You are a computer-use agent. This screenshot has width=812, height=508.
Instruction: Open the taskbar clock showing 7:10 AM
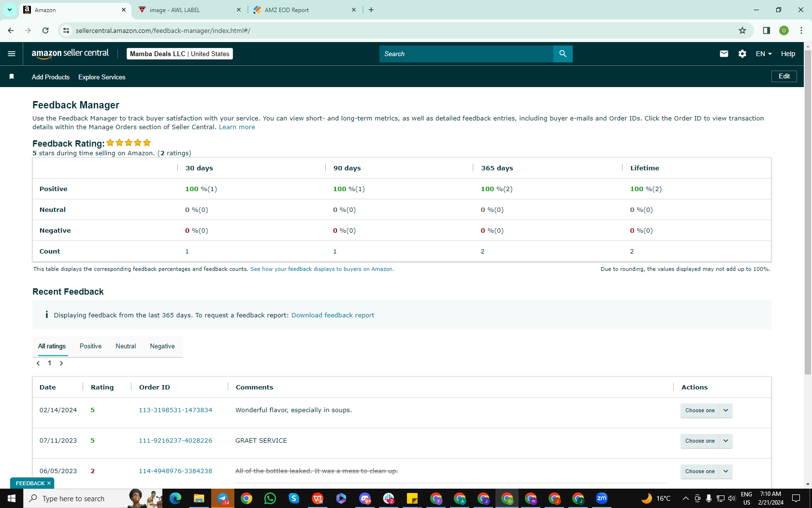click(770, 498)
